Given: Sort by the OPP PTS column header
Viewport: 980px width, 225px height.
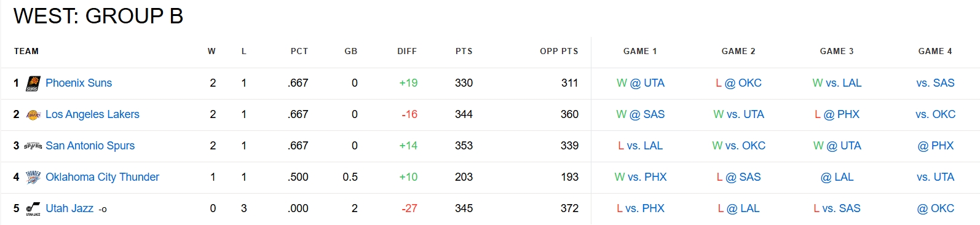Looking at the screenshot, I should tap(559, 52).
